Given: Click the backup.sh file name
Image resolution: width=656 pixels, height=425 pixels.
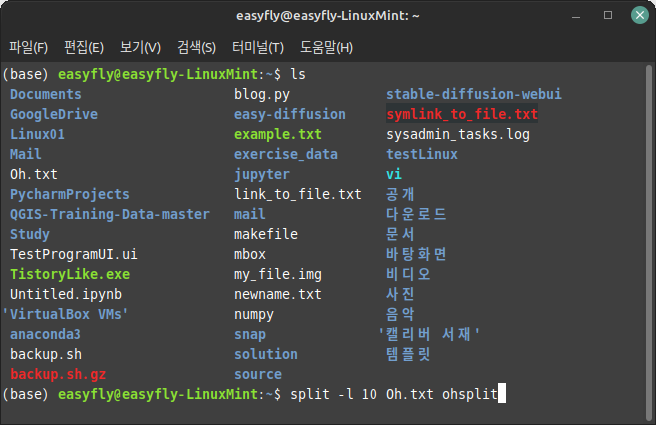Looking at the screenshot, I should pos(46,354).
